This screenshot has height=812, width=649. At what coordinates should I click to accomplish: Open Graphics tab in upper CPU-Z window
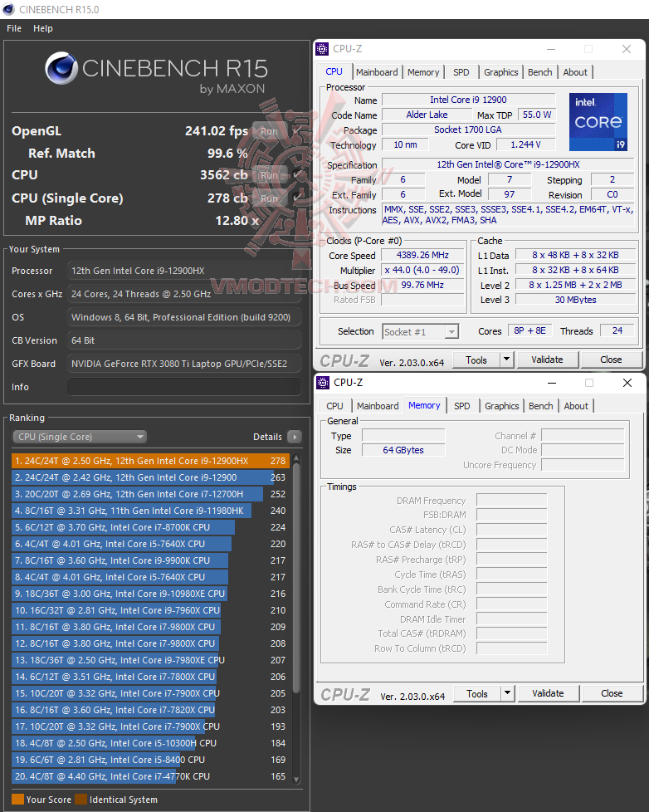pyautogui.click(x=500, y=72)
